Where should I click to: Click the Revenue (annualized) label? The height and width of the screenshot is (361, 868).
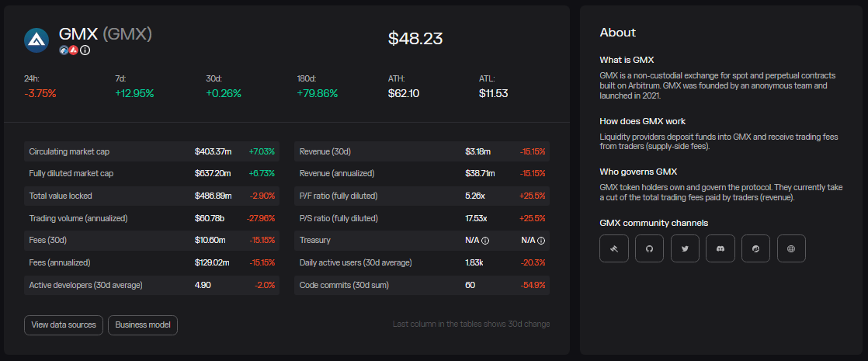337,173
